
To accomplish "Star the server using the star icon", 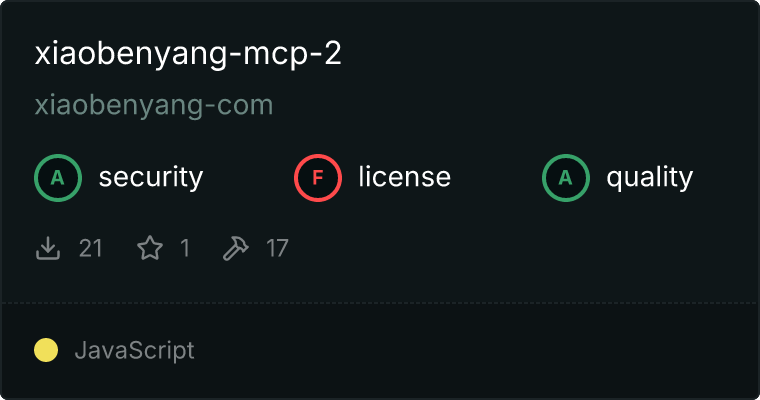I will (150, 248).
